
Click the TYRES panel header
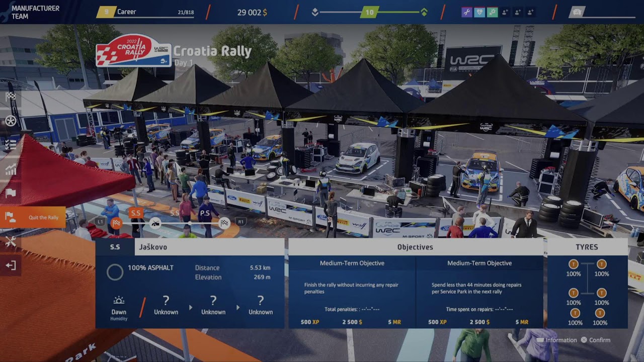[x=587, y=247]
